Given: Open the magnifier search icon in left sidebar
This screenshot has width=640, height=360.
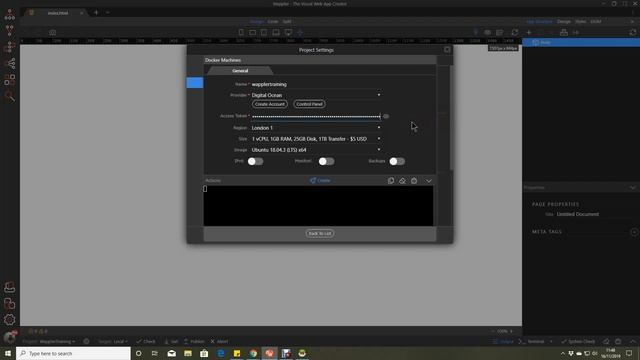Looking at the screenshot, I should pos(9,96).
